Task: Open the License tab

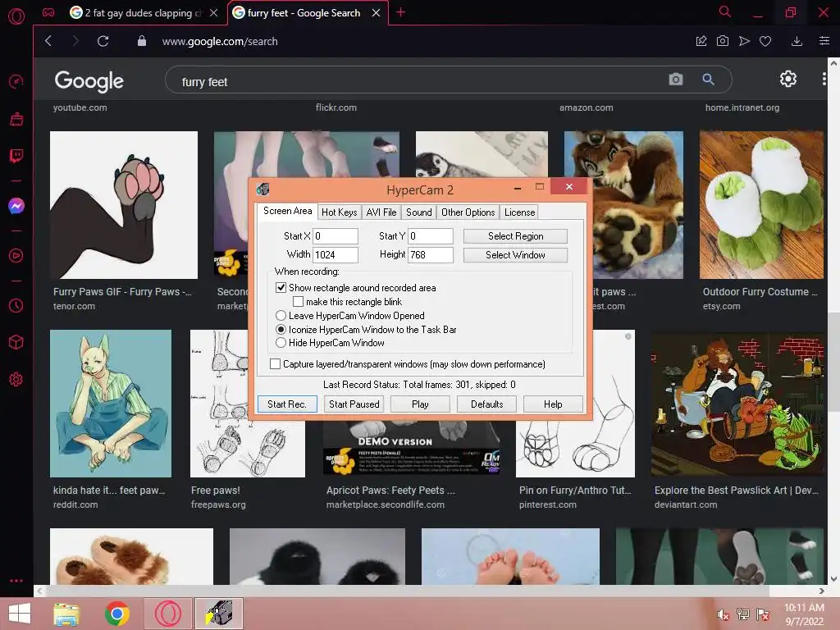Action: pos(519,212)
